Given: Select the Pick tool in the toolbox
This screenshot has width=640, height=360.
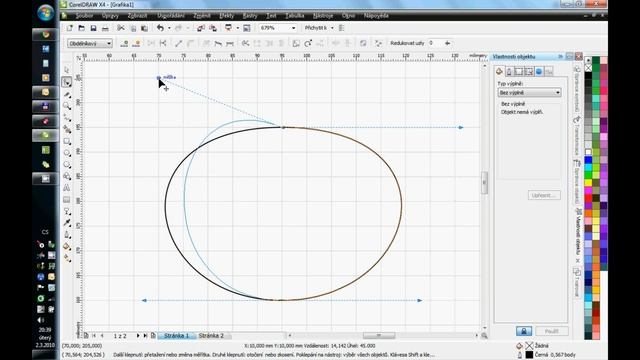Looking at the screenshot, I should tap(67, 70).
